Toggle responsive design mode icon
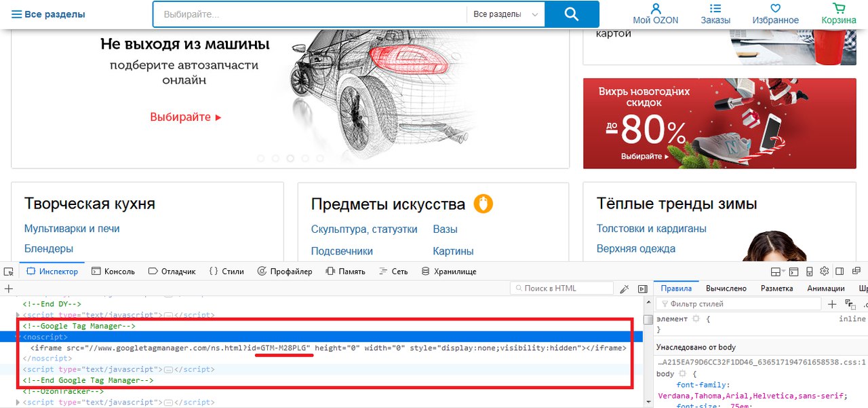 click(808, 272)
